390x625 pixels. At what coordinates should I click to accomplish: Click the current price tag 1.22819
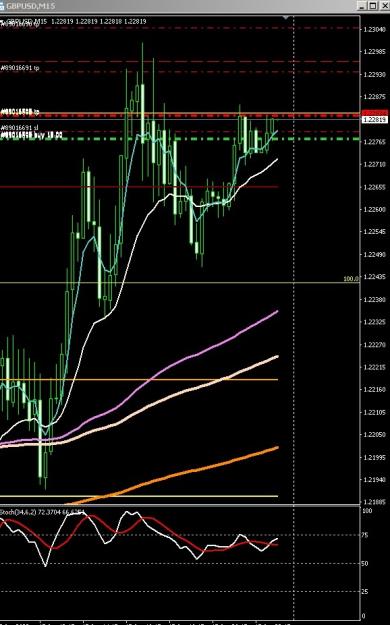(375, 120)
